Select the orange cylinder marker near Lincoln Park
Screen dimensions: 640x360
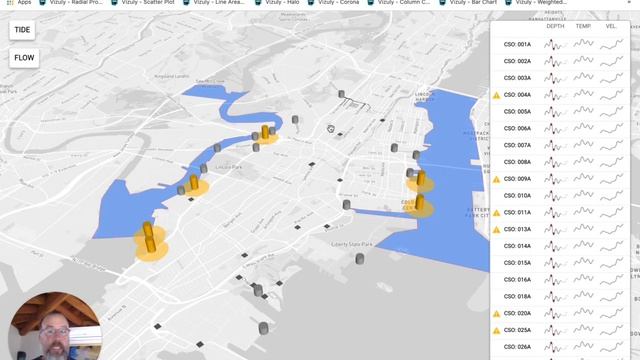(194, 182)
